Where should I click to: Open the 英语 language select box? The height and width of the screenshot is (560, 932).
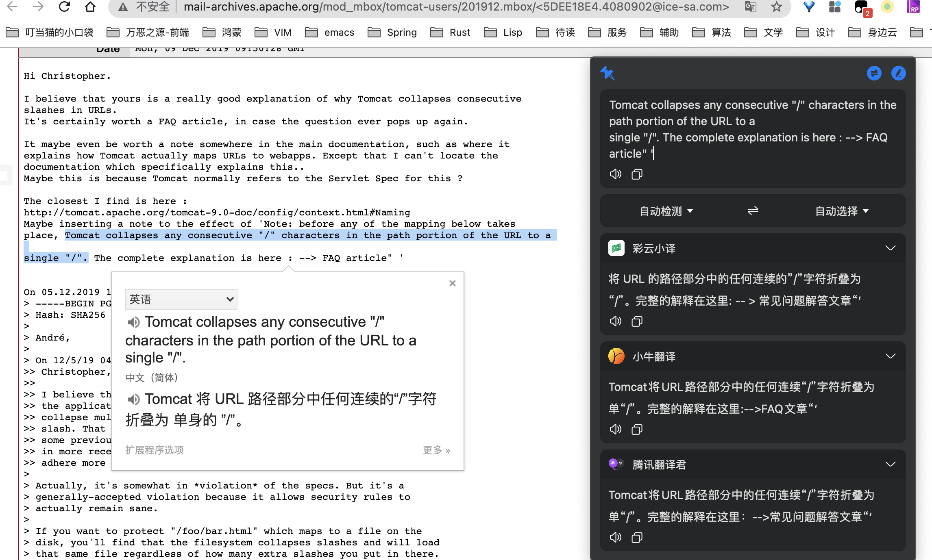(181, 300)
